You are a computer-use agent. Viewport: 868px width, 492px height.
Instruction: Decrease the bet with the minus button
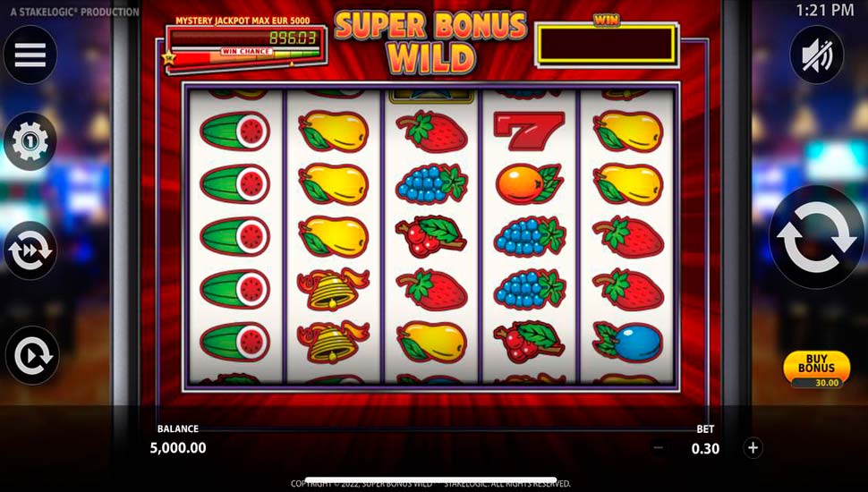pyautogui.click(x=659, y=448)
